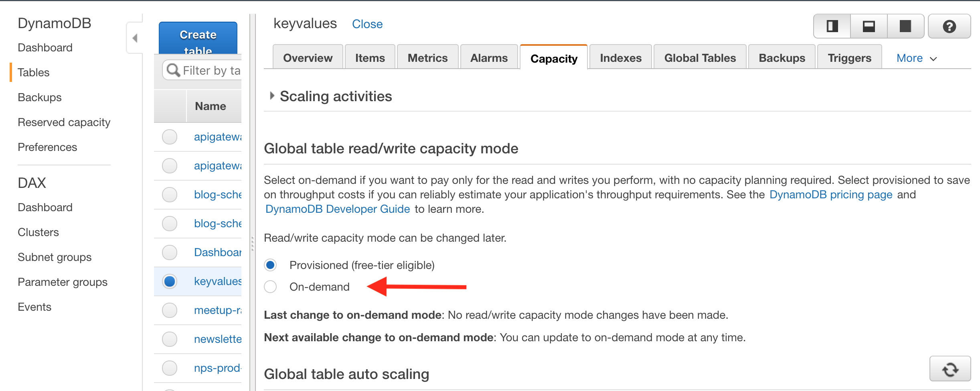Open the Triggers tab
The image size is (980, 391).
[x=849, y=57]
